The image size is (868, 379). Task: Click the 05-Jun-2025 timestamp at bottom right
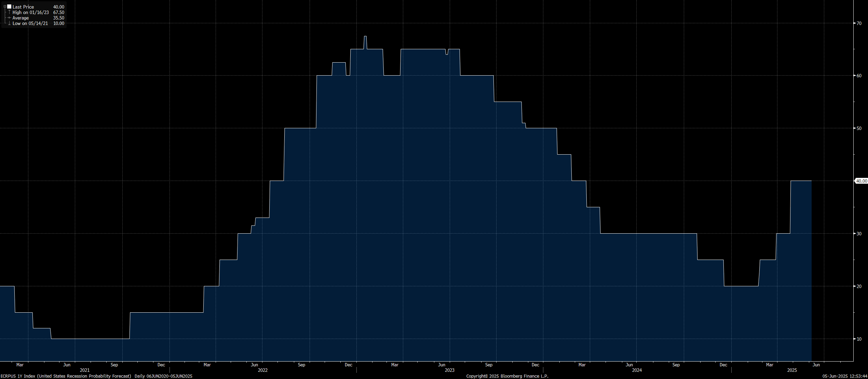click(844, 376)
